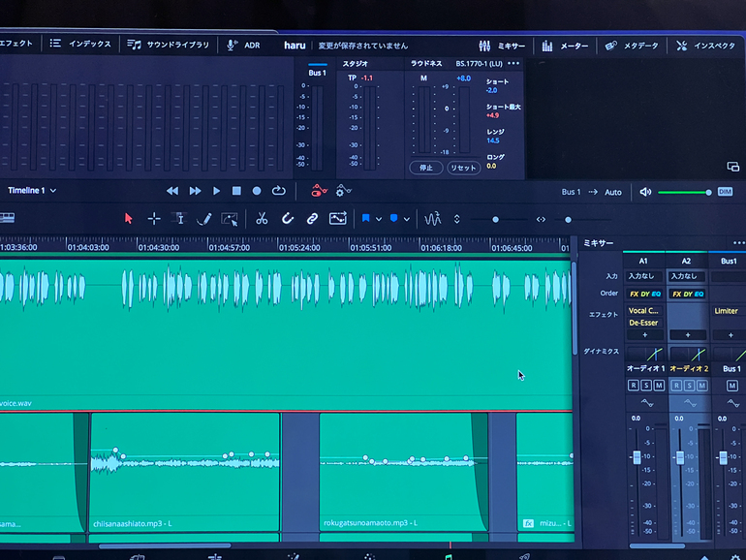Toggle the DIM button near volume
Image resolution: width=746 pixels, height=560 pixels.
click(x=725, y=192)
